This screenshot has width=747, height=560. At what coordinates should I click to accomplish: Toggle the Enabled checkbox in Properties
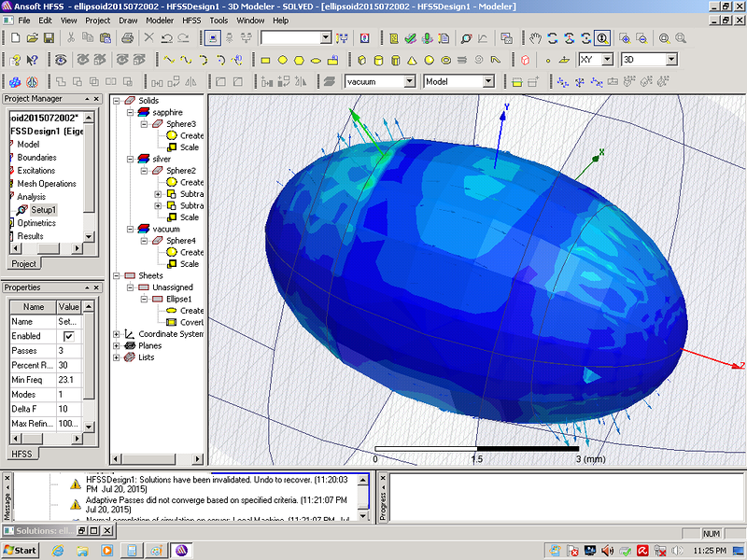(68, 336)
